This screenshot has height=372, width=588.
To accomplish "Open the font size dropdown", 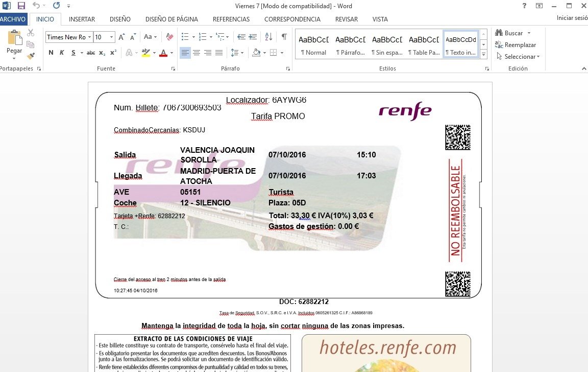I will pos(111,37).
